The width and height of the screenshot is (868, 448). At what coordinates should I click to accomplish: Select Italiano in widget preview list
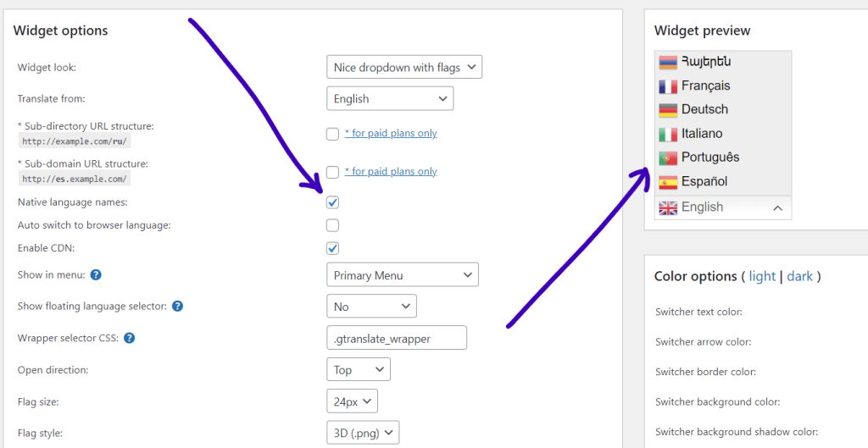702,133
